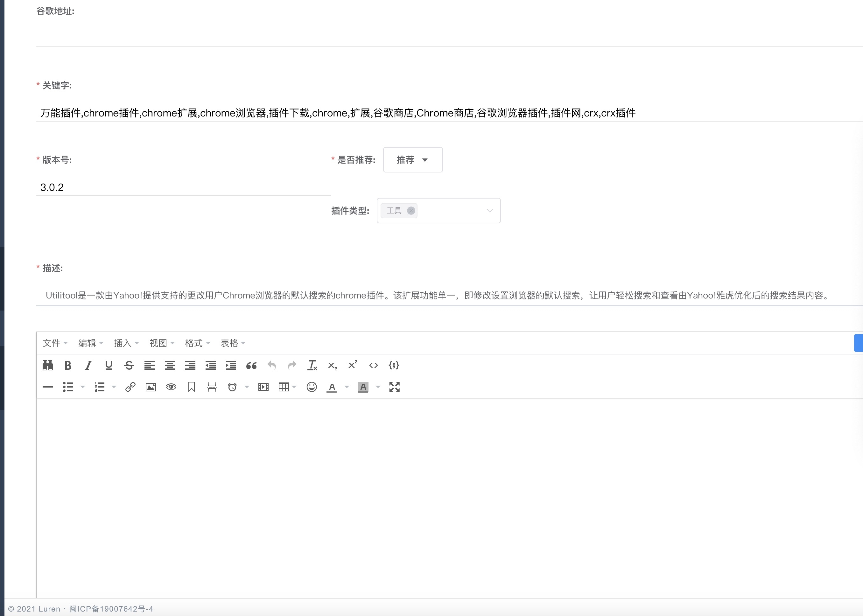Toggle fullscreen editor mode
863x616 pixels.
tap(395, 387)
